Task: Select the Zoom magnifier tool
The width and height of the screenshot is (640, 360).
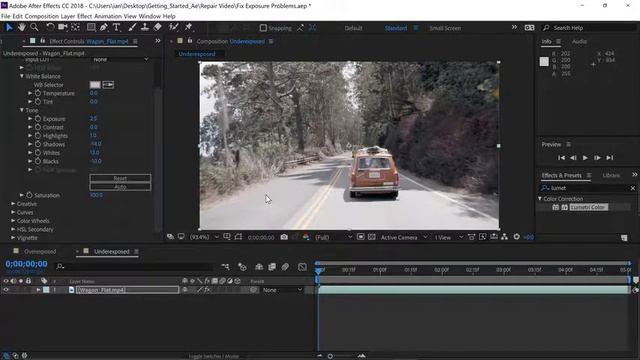Action: 34,27
